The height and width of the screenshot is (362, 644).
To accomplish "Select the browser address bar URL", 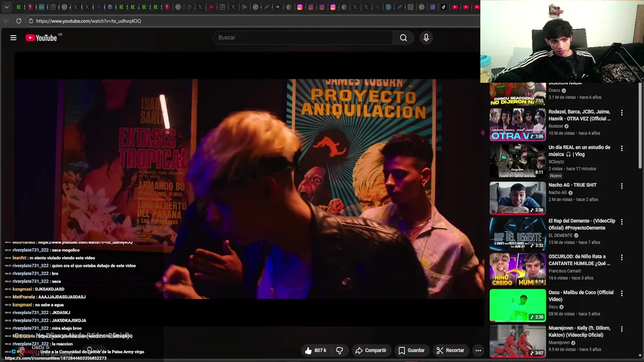I will pyautogui.click(x=89, y=21).
